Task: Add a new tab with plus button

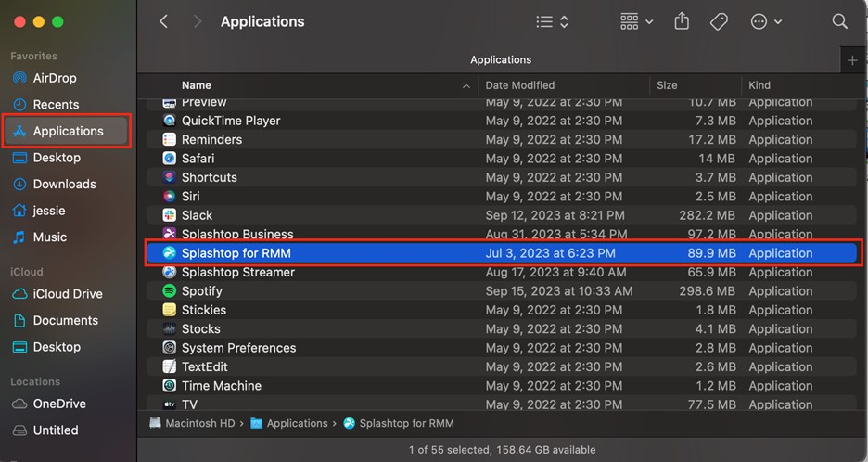Action: 852,59
